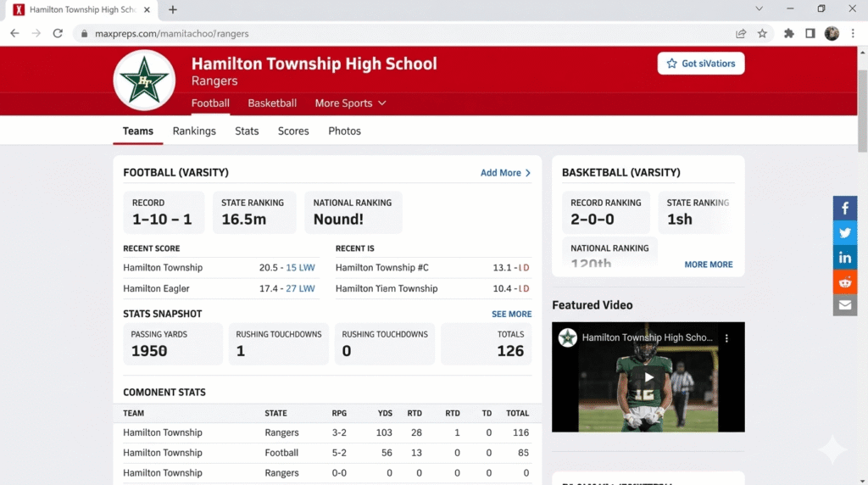Open a new browser tab
This screenshot has width=868, height=485.
pyautogui.click(x=173, y=9)
